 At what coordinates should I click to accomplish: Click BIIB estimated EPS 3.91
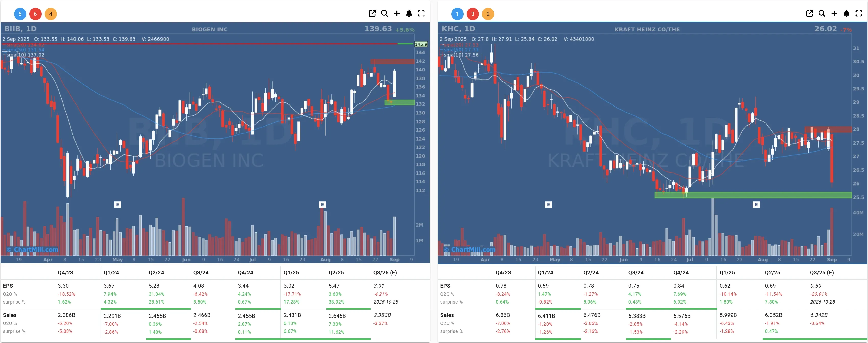[x=379, y=286]
